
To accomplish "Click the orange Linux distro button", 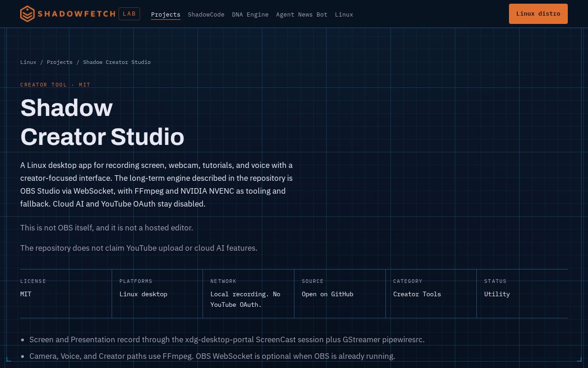I will point(538,14).
